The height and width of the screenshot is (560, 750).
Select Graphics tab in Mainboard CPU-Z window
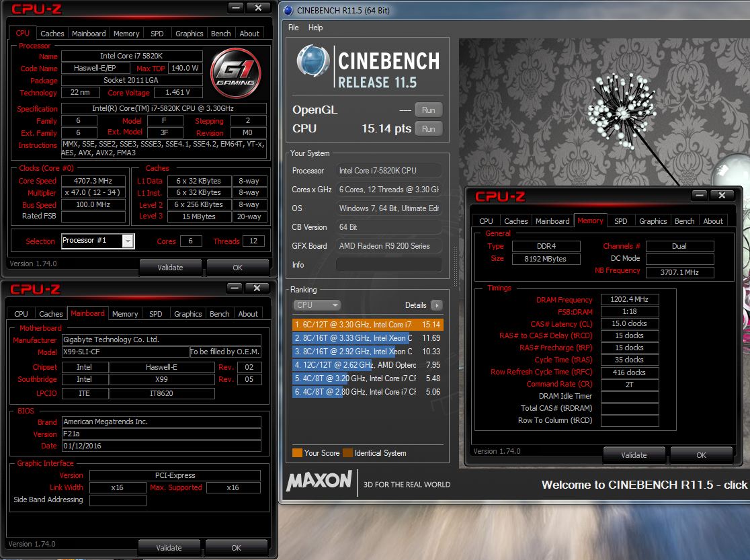point(188,314)
